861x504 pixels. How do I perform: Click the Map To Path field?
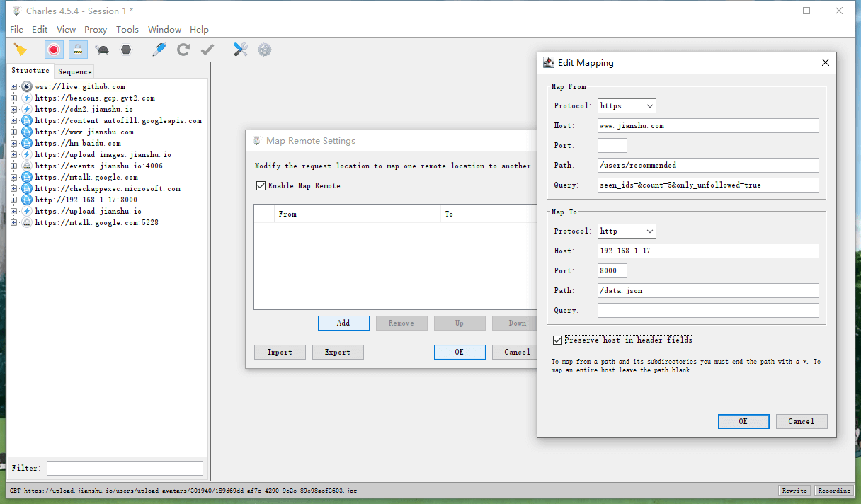click(708, 290)
